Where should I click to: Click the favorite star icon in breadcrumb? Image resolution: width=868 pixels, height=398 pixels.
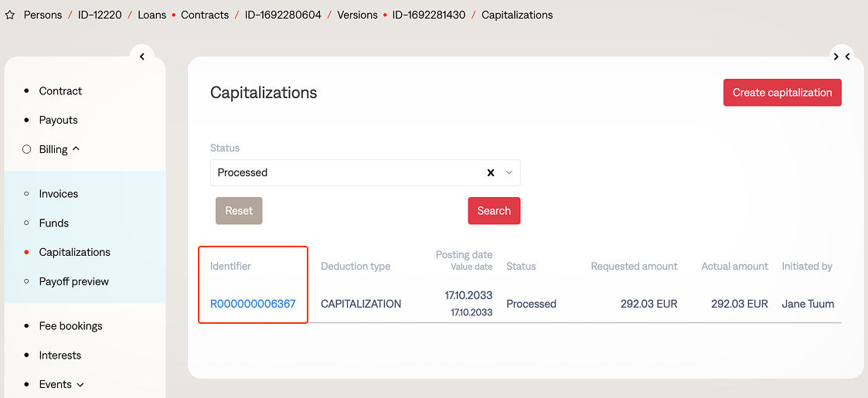[x=10, y=15]
